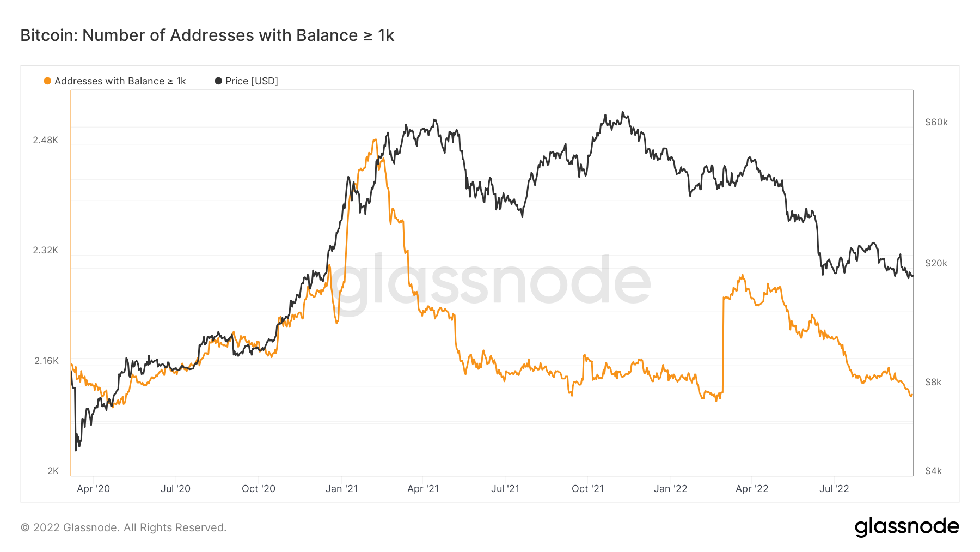
Task: Select the Jan '22 x-axis label
Action: pyautogui.click(x=670, y=489)
